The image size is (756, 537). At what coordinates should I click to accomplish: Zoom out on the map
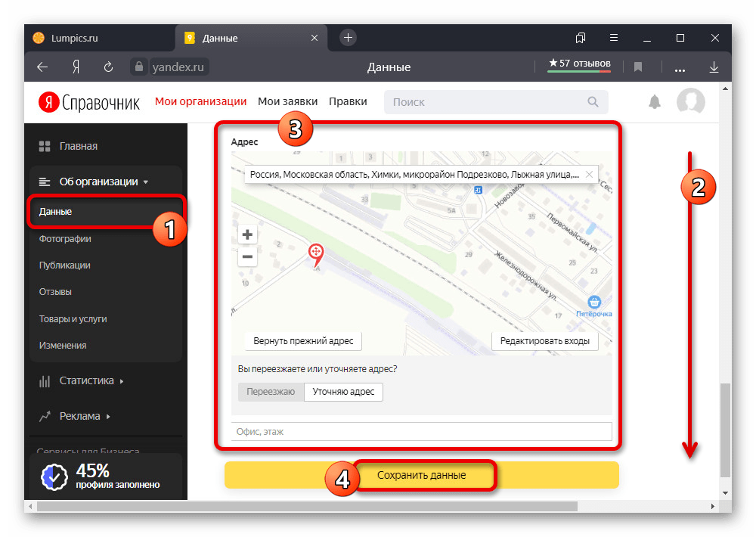[x=247, y=257]
